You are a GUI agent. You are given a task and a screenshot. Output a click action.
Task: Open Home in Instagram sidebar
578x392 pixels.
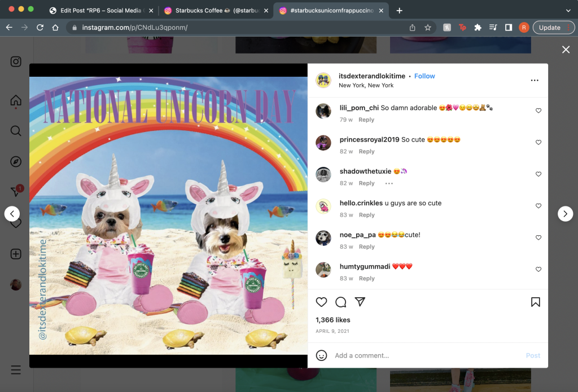click(16, 100)
